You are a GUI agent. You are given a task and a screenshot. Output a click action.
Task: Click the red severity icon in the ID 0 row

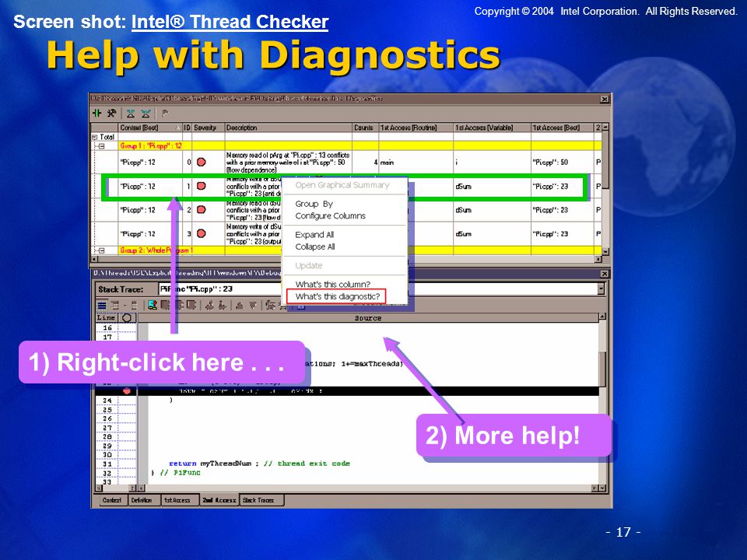(x=201, y=162)
